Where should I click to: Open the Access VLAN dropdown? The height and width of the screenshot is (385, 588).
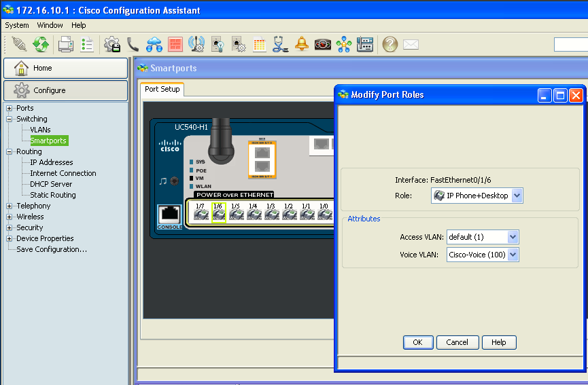pyautogui.click(x=483, y=237)
